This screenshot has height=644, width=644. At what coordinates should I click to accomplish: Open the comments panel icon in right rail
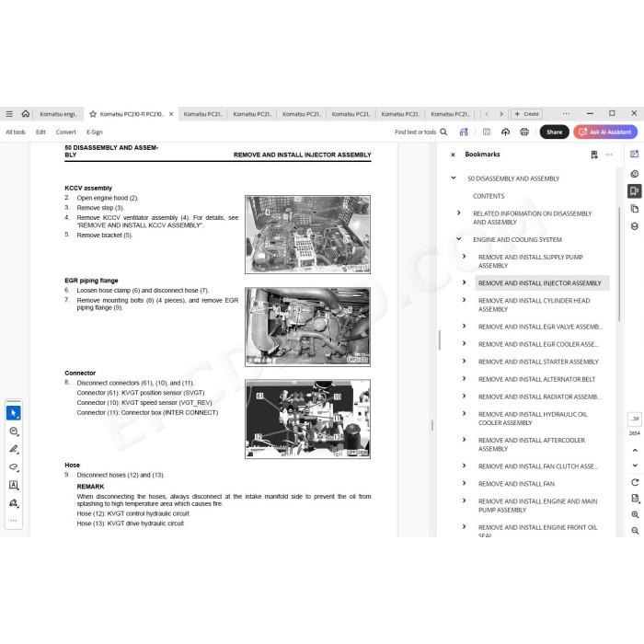pos(635,174)
